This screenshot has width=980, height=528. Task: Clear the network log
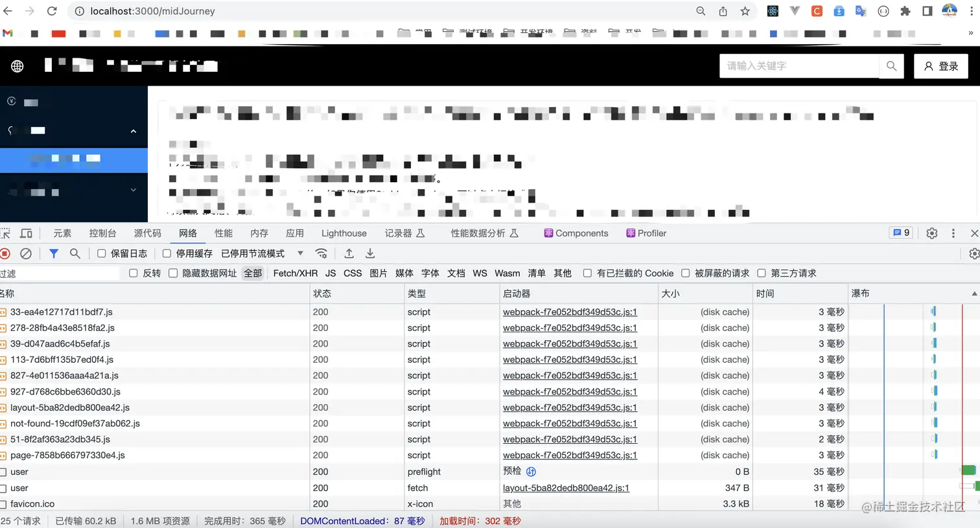point(26,253)
